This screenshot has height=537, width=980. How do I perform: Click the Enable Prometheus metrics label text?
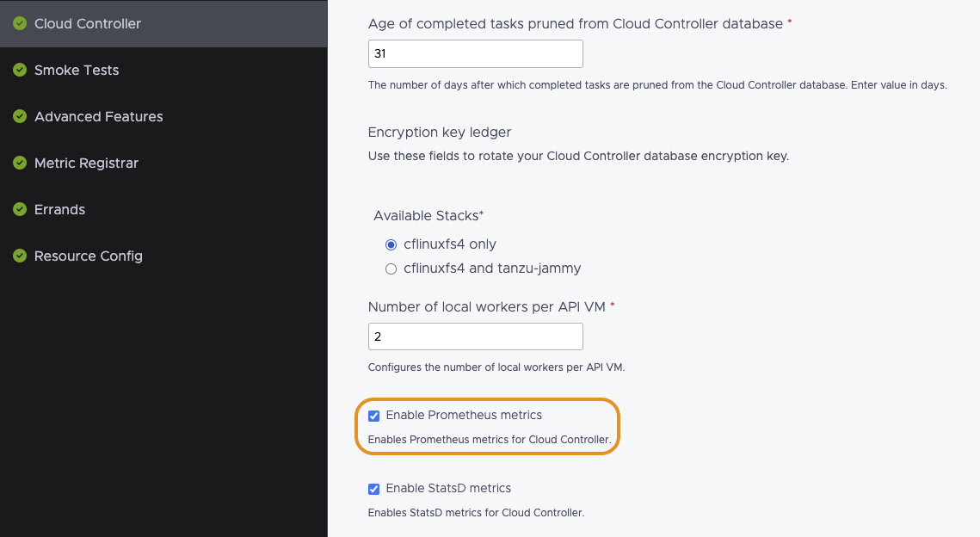(464, 416)
